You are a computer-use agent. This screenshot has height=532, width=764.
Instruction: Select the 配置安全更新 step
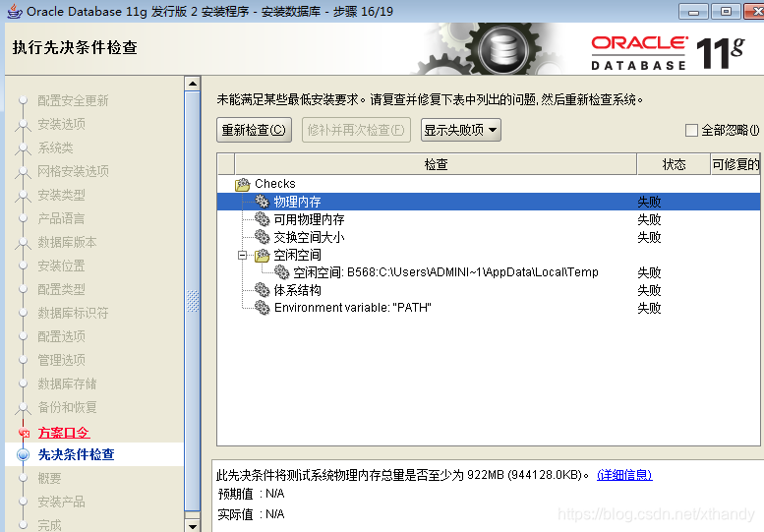73,101
